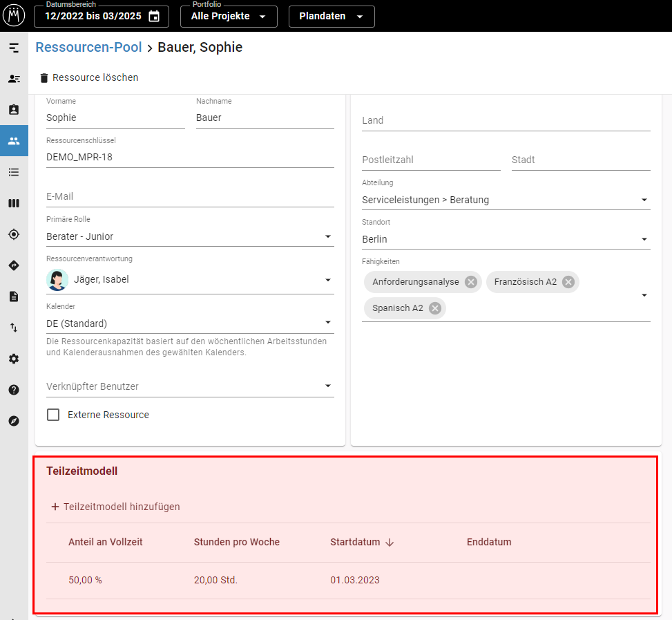Sort by the Anteil an Vollzeit column
This screenshot has width=672, height=620.
106,542
